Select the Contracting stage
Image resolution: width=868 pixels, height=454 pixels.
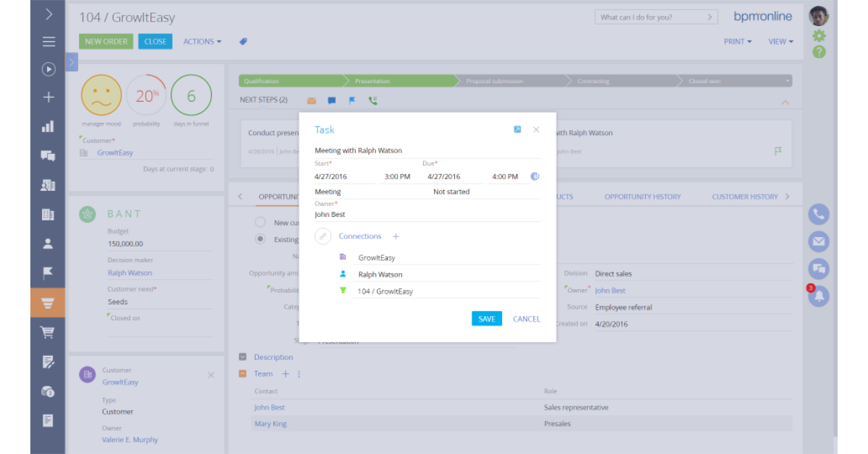tap(622, 81)
